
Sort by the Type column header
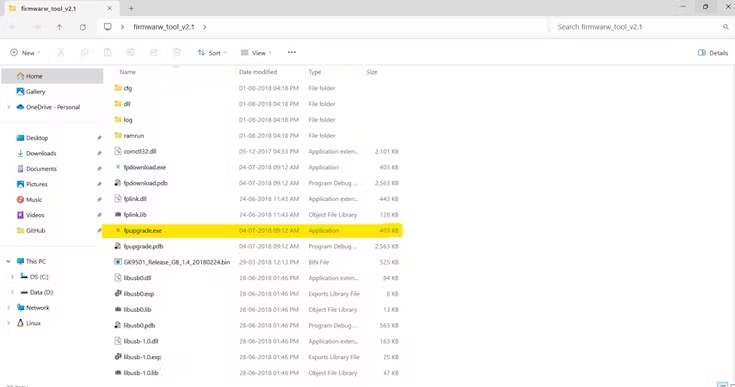(x=315, y=72)
